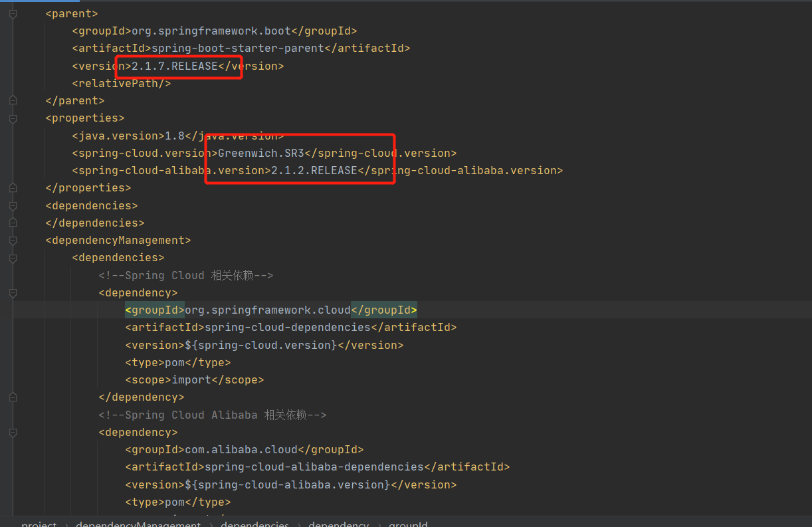812x527 pixels.
Task: Collapse the opening <parent> tag fold marker
Action: (13, 13)
